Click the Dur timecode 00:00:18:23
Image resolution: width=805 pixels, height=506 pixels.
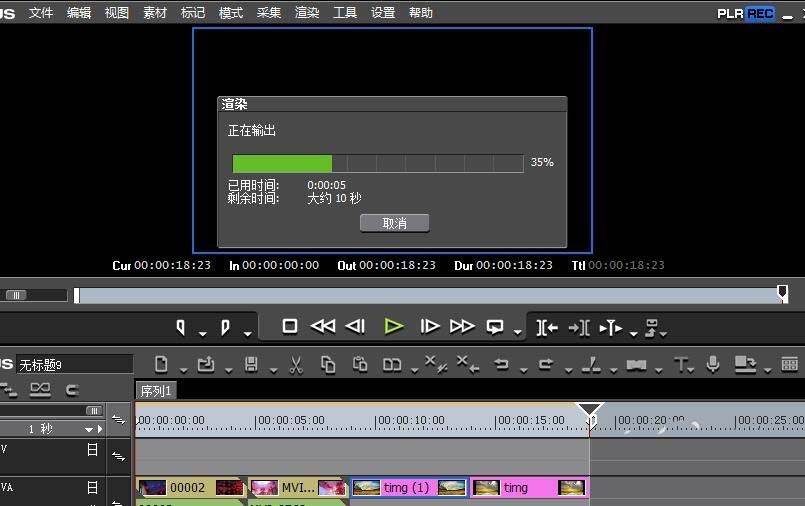514,265
